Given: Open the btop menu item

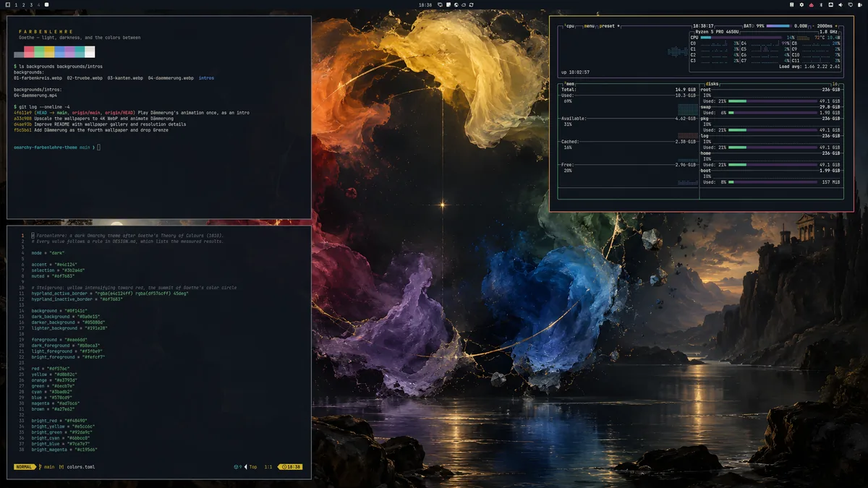Looking at the screenshot, I should [x=590, y=26].
